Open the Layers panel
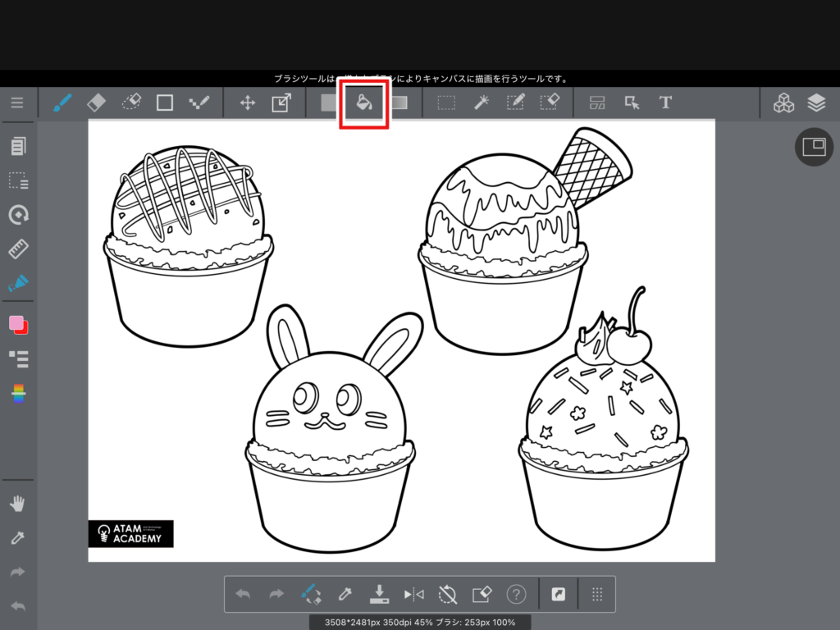 [815, 103]
